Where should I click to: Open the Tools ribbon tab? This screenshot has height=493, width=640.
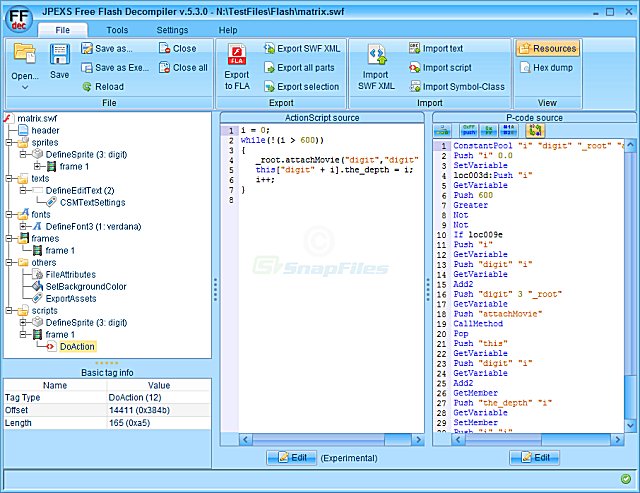[x=117, y=30]
